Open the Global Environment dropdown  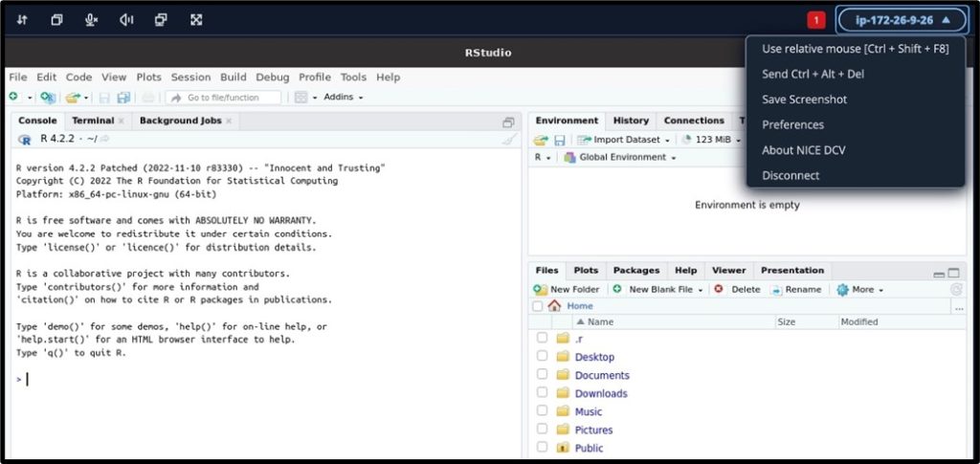(x=620, y=157)
